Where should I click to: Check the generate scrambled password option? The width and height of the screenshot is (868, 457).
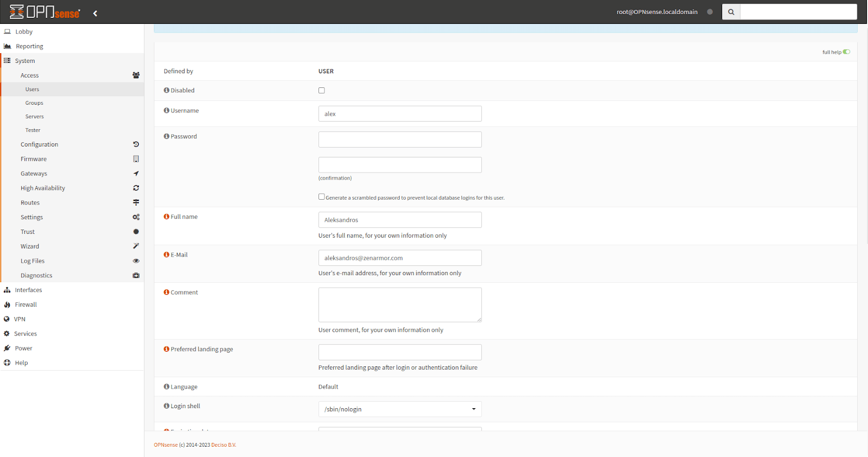click(x=322, y=197)
